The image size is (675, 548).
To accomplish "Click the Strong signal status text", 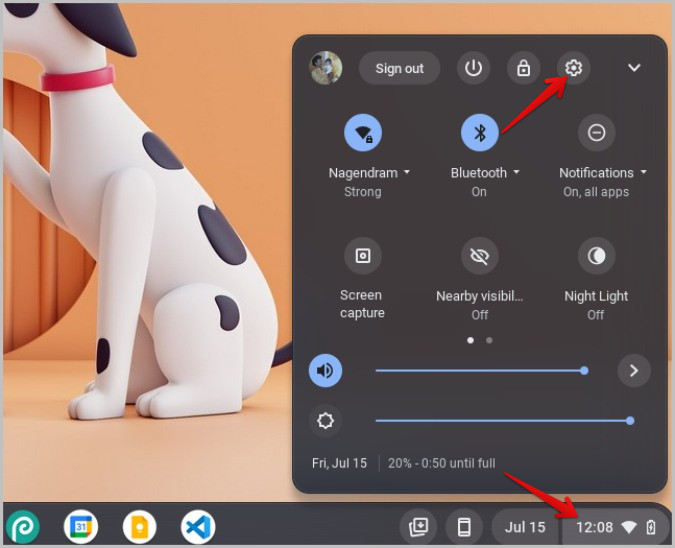I will [362, 192].
